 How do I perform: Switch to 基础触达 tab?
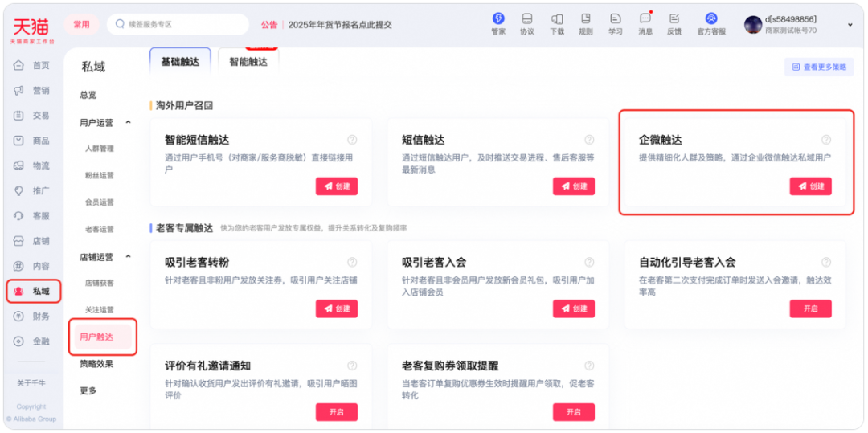pyautogui.click(x=180, y=62)
